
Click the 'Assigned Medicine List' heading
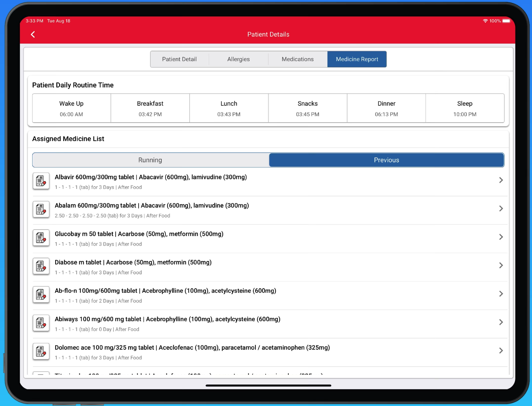click(x=68, y=139)
